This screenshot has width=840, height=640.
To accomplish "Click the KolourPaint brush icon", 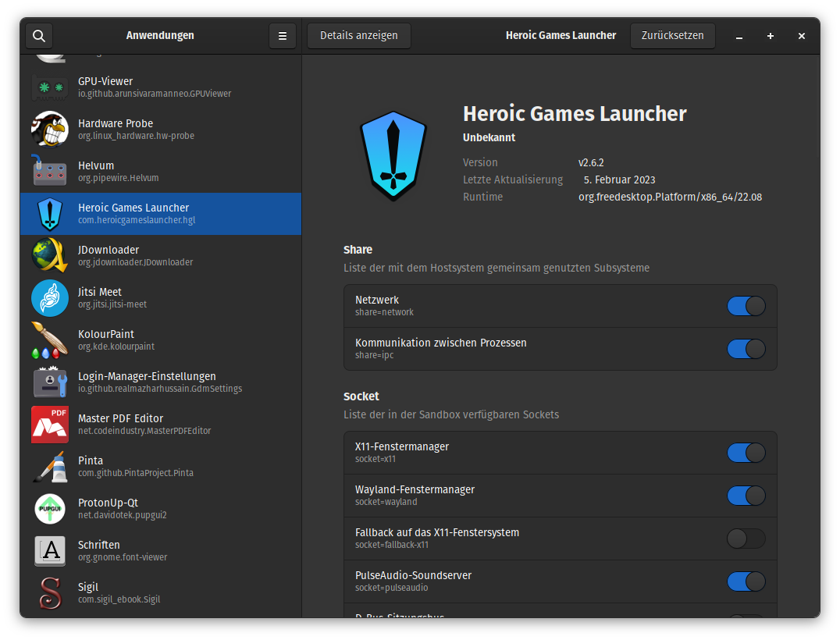I will (x=50, y=340).
